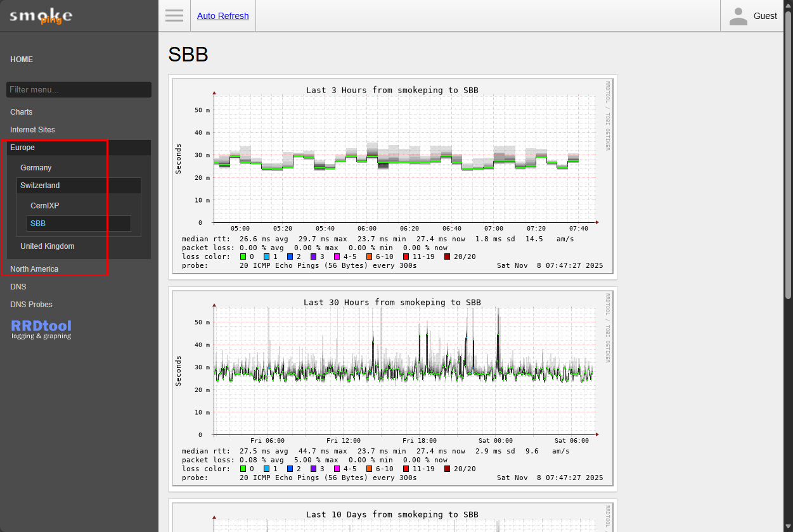The width and height of the screenshot is (793, 532).
Task: Open United Kingdom in sidebar
Action: [48, 246]
